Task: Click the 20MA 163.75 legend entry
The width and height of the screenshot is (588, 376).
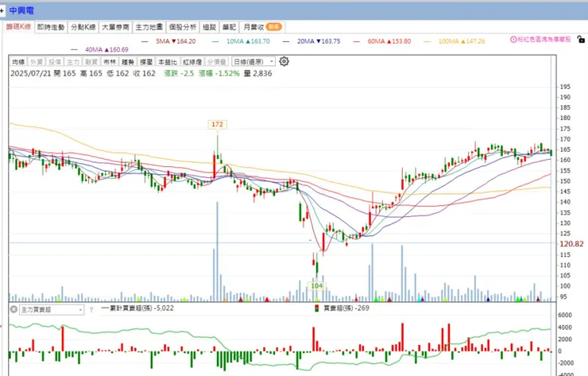Action: coord(312,41)
